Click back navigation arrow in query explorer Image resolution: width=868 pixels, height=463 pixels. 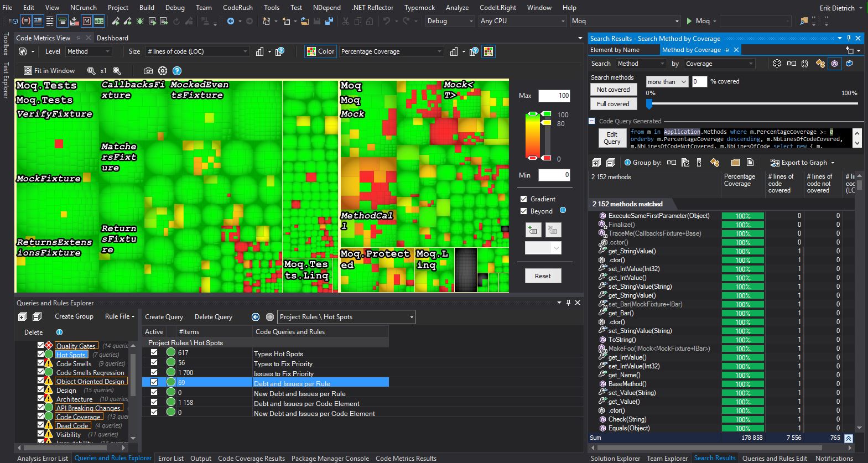click(x=255, y=317)
